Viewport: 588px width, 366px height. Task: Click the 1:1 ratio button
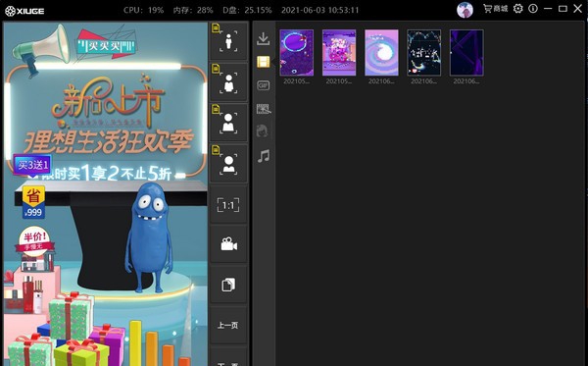point(228,205)
